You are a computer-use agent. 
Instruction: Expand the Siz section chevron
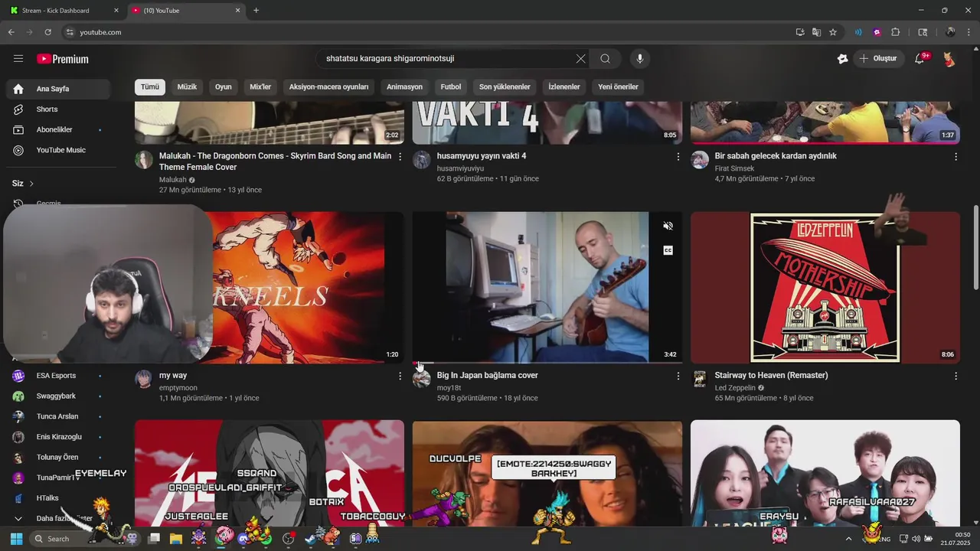coord(31,184)
